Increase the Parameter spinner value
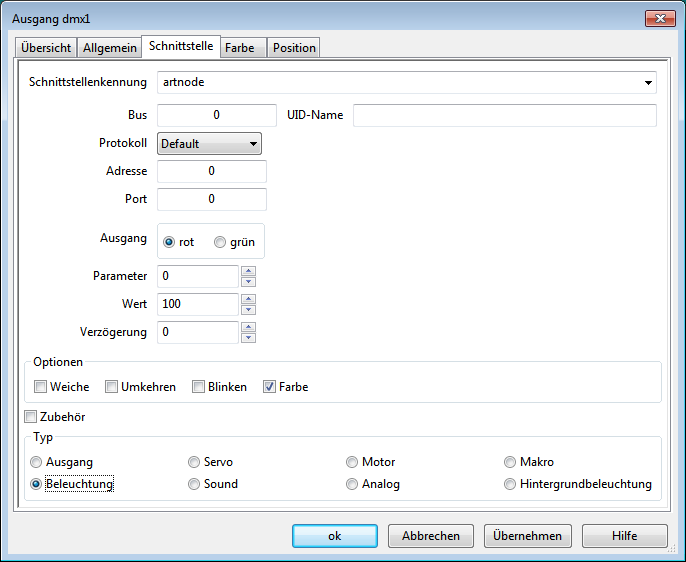Image resolution: width=686 pixels, height=562 pixels. pos(248,271)
